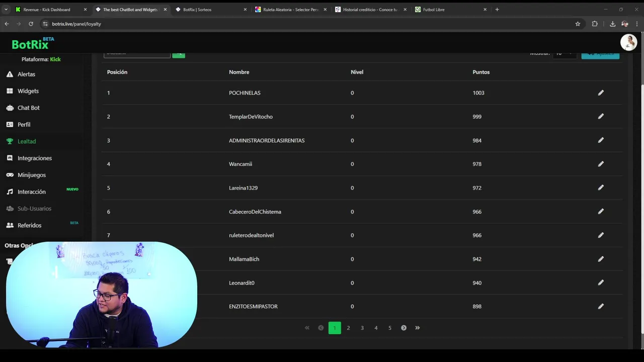Bookmark this page star icon
This screenshot has width=644, height=362.
tap(578, 24)
